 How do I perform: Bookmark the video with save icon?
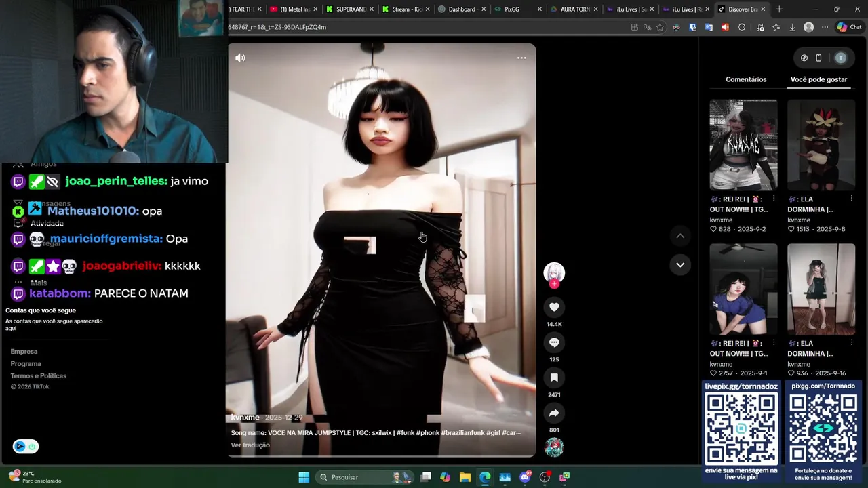tap(554, 378)
